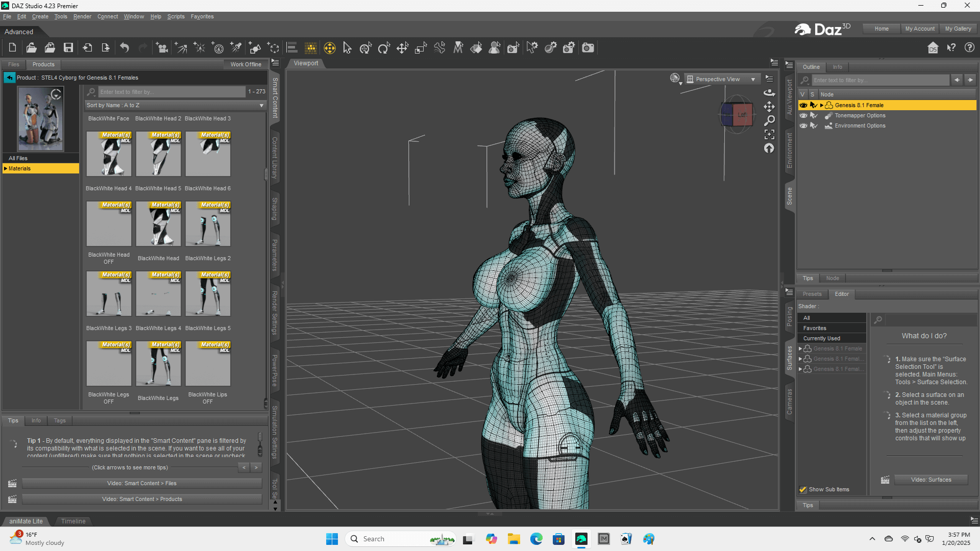Show next tip with right arrow button
Image resolution: width=980 pixels, height=551 pixels.
pyautogui.click(x=256, y=468)
